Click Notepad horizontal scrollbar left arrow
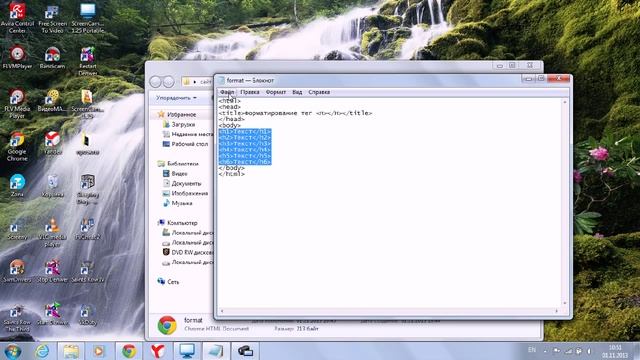Viewport: 640px width, 360px height. (222, 311)
